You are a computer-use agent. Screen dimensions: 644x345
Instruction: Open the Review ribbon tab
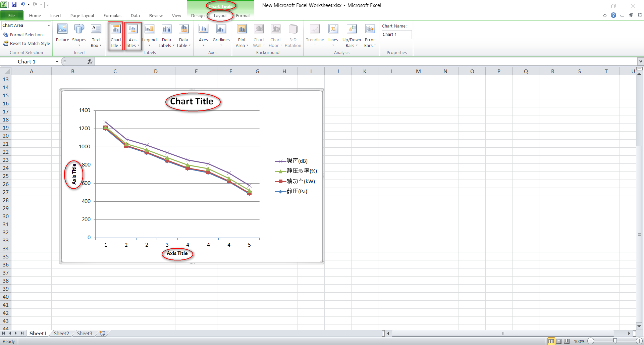[156, 15]
